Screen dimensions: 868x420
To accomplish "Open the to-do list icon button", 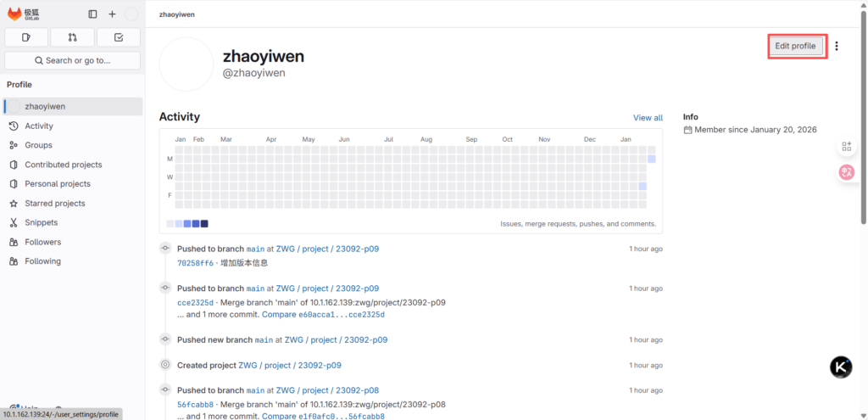I will [119, 37].
